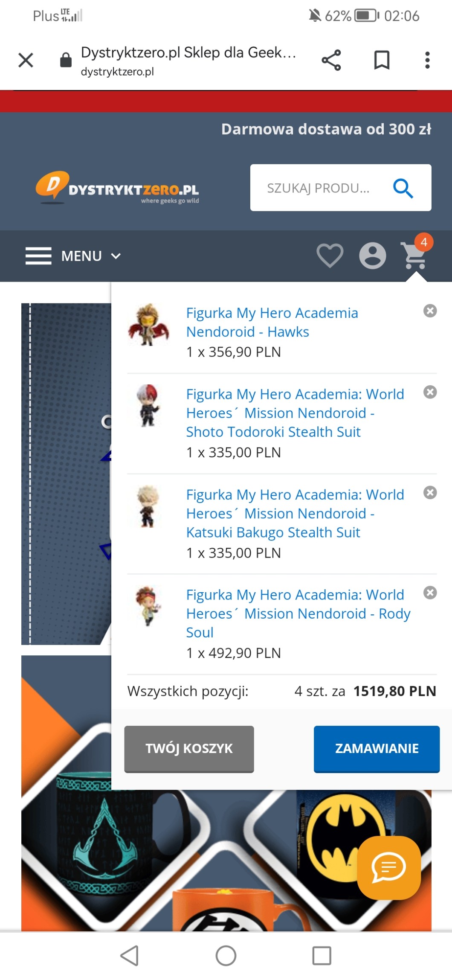This screenshot has height=980, width=452.
Task: Open the shopping cart icon
Action: tap(414, 255)
